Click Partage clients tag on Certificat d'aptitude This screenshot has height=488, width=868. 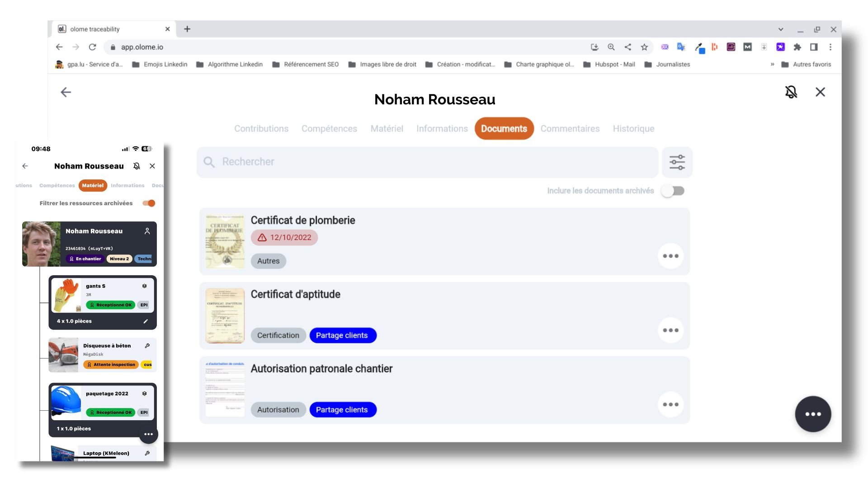342,335
